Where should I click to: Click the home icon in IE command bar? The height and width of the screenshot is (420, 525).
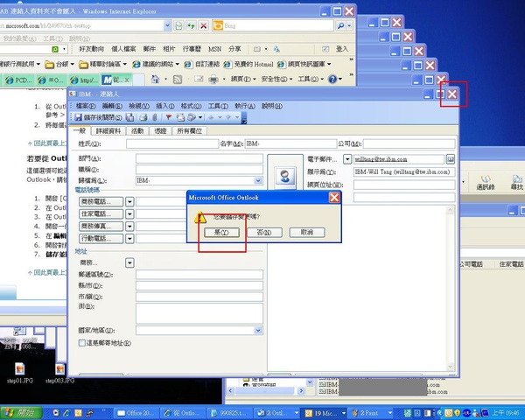tap(155, 79)
